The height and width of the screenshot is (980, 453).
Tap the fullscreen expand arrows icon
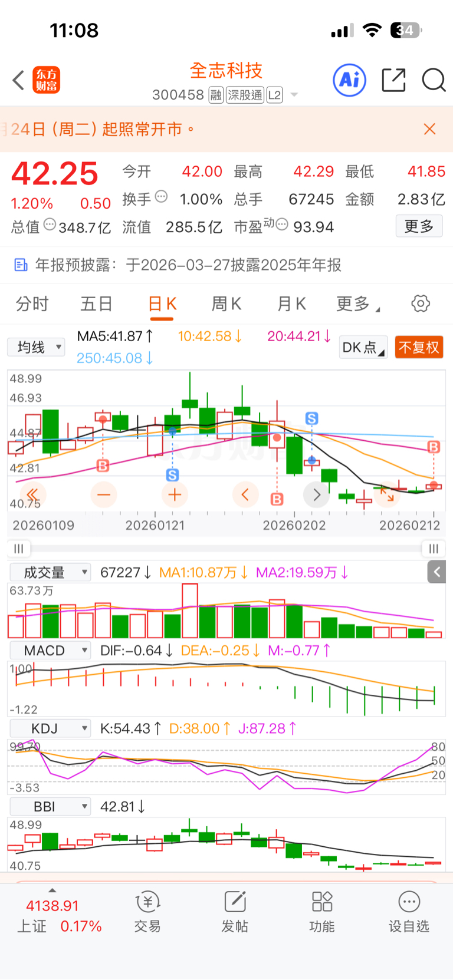[387, 494]
